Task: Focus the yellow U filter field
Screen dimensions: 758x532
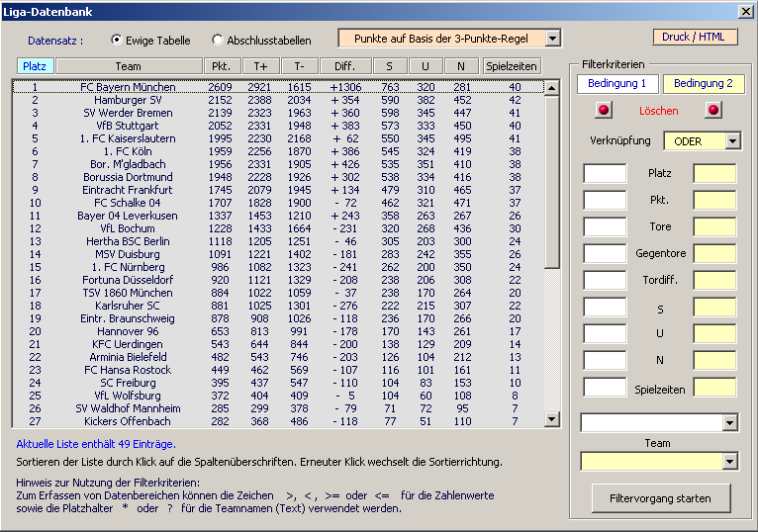Action: tap(714, 334)
